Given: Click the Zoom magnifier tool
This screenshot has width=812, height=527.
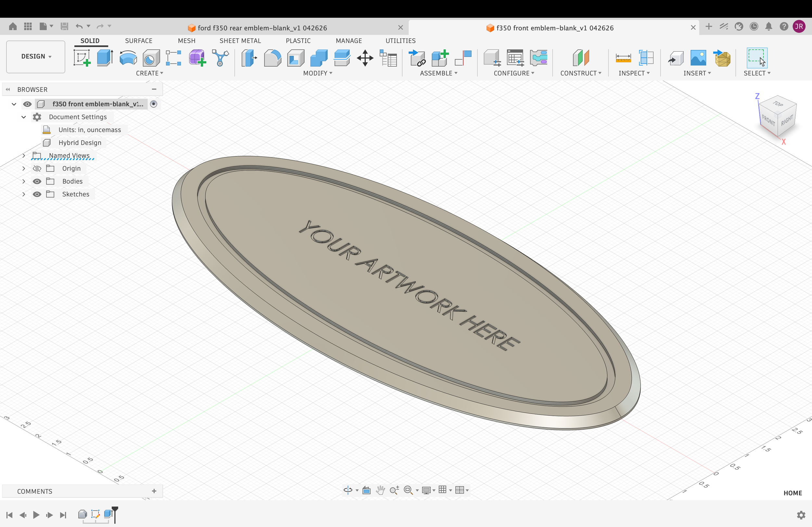Looking at the screenshot, I should [394, 490].
